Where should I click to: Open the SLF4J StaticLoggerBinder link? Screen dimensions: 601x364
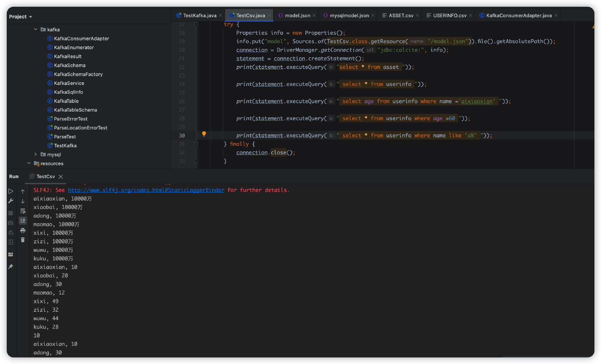pos(146,190)
